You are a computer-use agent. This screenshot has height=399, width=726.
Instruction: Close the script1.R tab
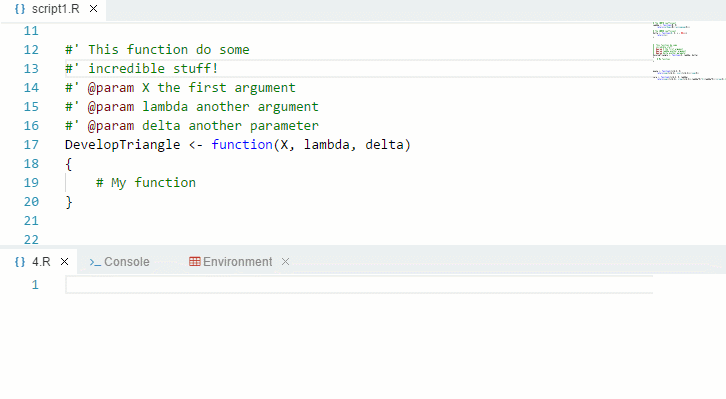[94, 9]
